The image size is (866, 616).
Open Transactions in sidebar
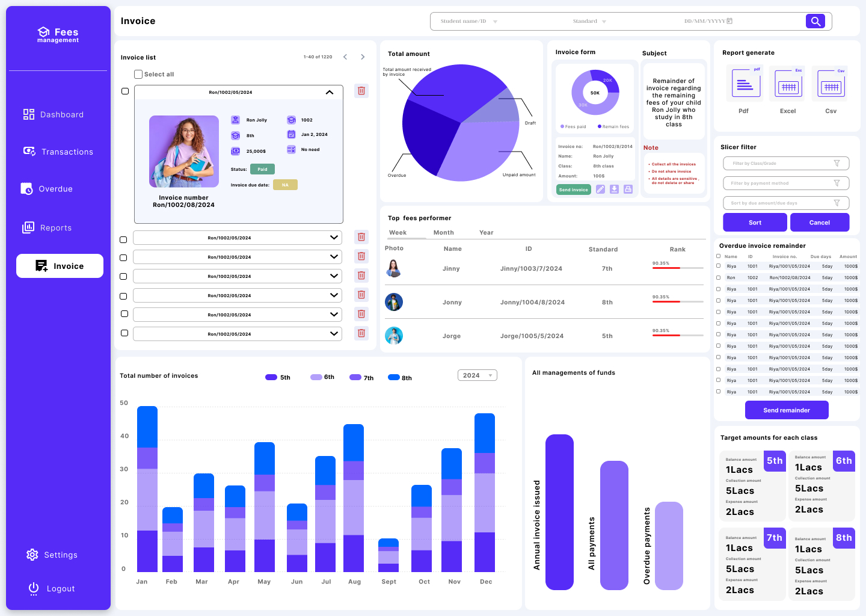[x=58, y=152]
